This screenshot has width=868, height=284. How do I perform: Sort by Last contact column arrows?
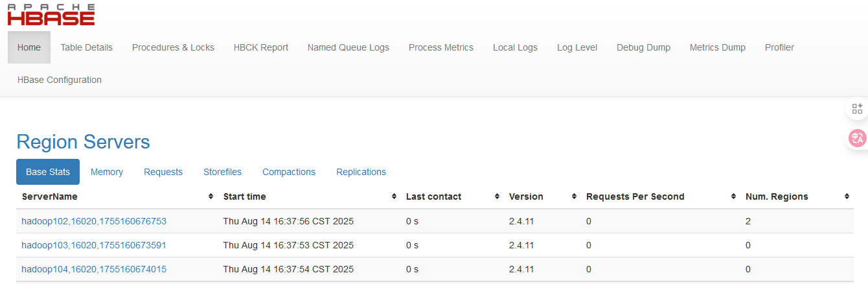pos(497,196)
